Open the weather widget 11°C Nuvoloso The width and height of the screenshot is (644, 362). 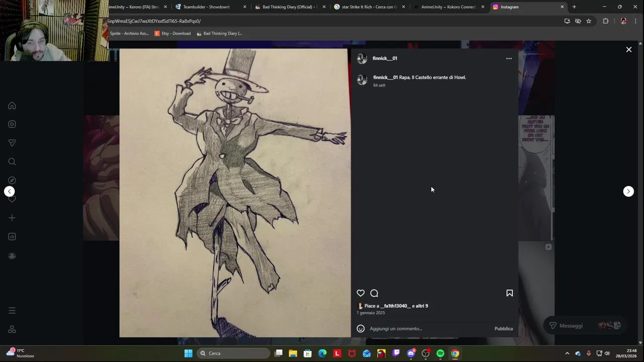(x=20, y=353)
